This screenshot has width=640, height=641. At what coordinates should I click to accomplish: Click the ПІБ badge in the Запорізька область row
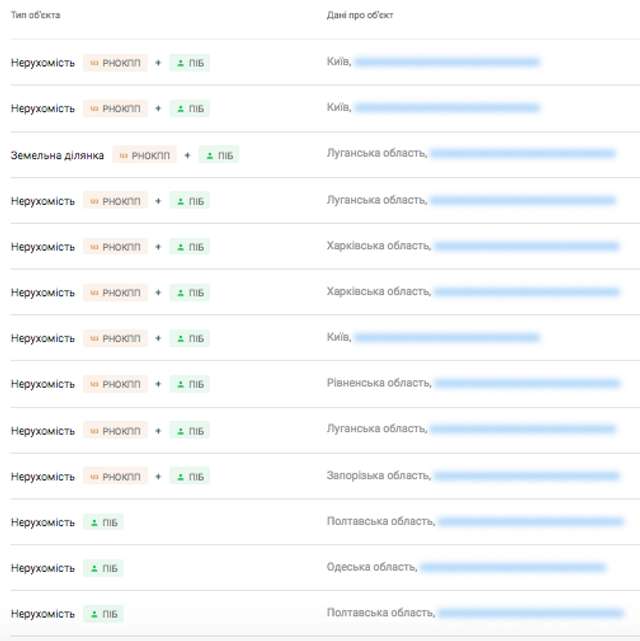(x=190, y=477)
